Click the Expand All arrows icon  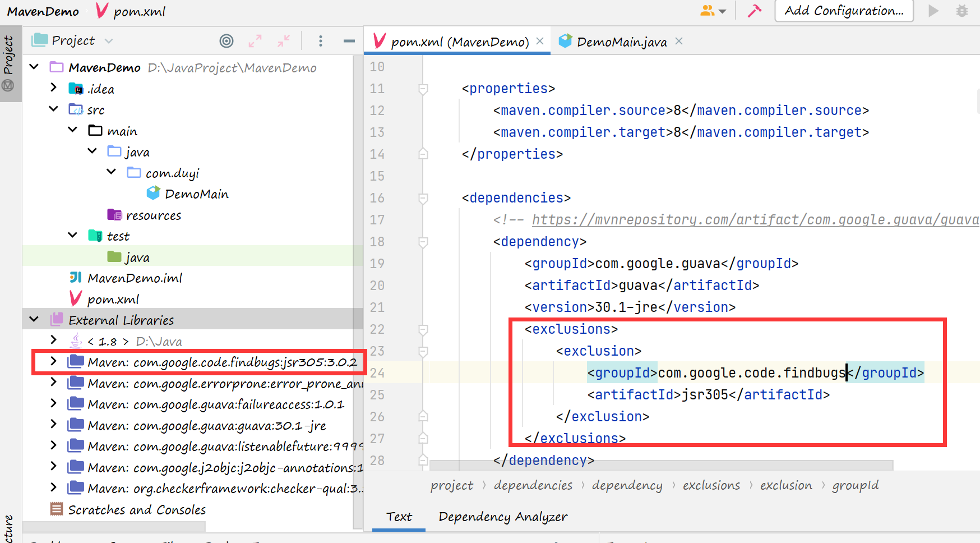(x=255, y=40)
